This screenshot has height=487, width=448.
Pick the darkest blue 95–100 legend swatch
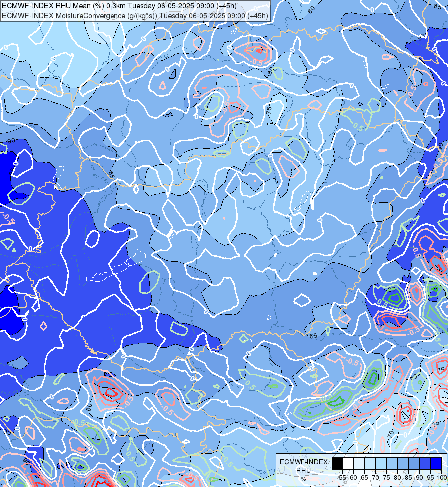(436, 463)
